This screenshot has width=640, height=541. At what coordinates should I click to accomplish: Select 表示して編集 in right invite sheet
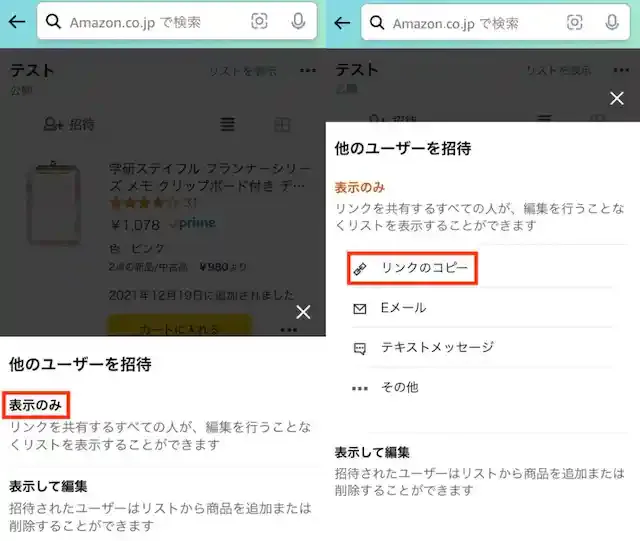click(372, 452)
